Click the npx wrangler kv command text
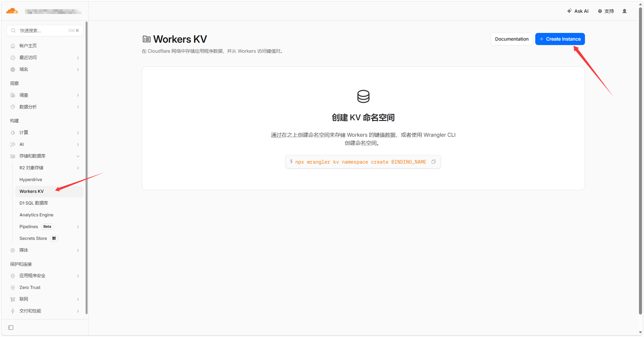 click(361, 162)
